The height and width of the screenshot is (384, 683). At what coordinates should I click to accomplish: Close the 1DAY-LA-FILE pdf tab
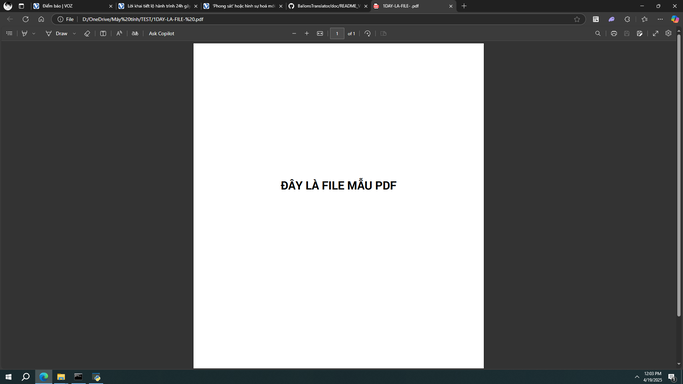point(451,6)
